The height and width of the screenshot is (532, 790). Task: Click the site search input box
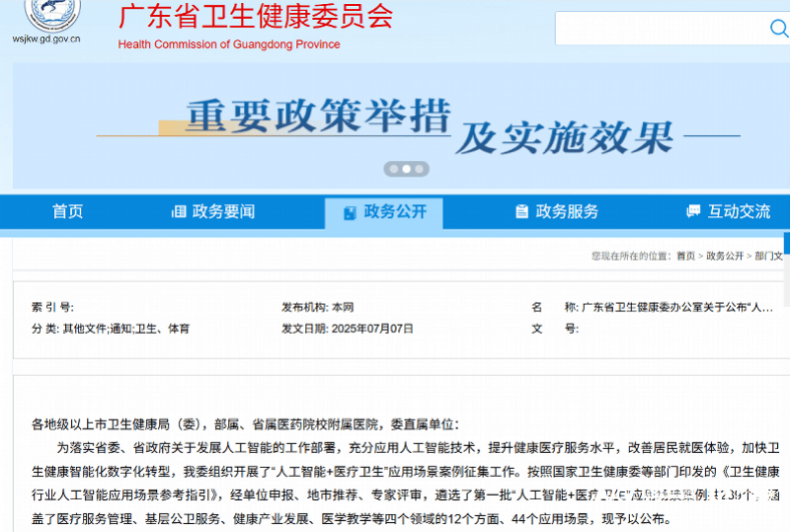point(671,29)
